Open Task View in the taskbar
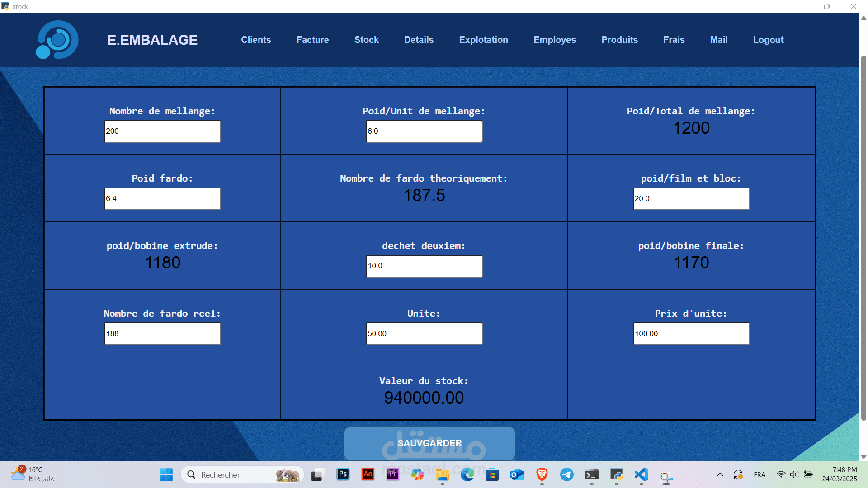 click(x=317, y=474)
